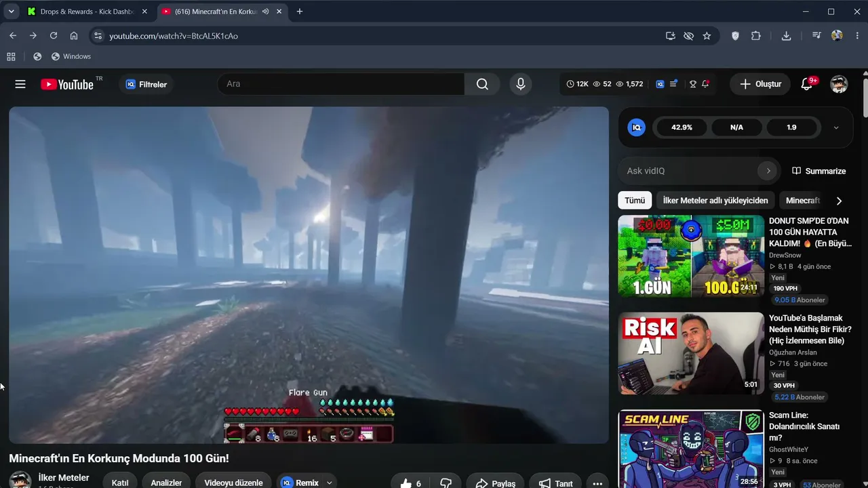868x488 pixels.
Task: Open media controls music icon
Action: (x=816, y=36)
